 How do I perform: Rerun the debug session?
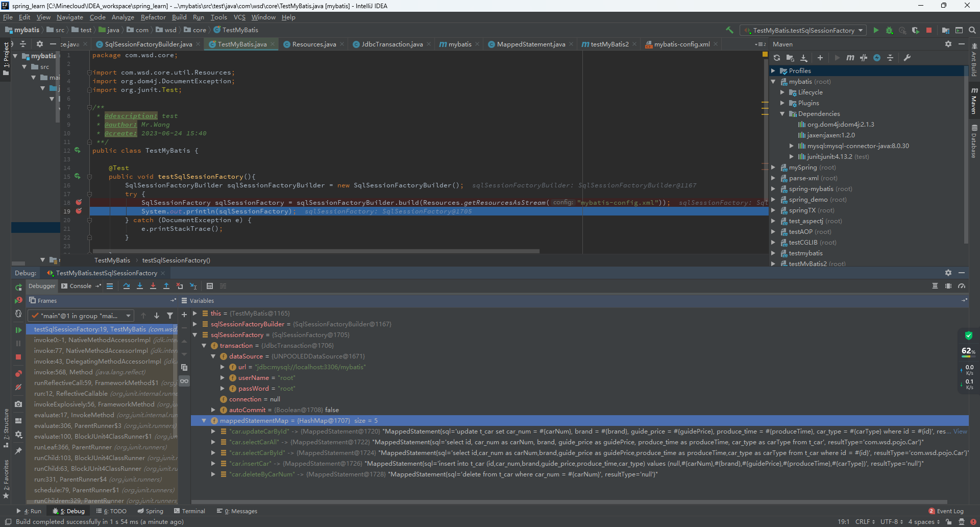point(18,288)
